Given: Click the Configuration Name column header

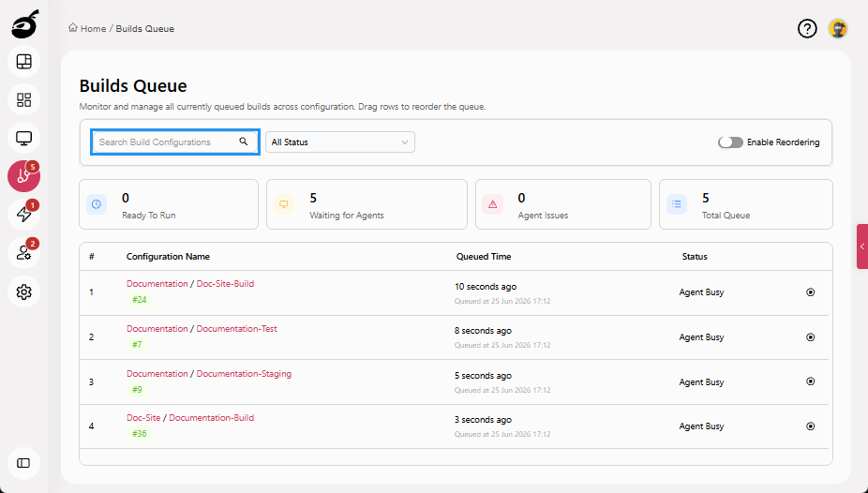Looking at the screenshot, I should point(168,256).
